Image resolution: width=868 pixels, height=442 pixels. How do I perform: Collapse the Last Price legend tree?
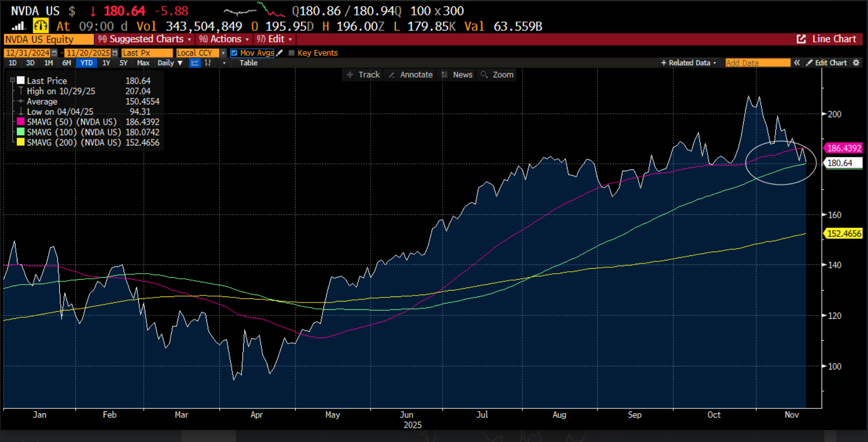click(12, 80)
